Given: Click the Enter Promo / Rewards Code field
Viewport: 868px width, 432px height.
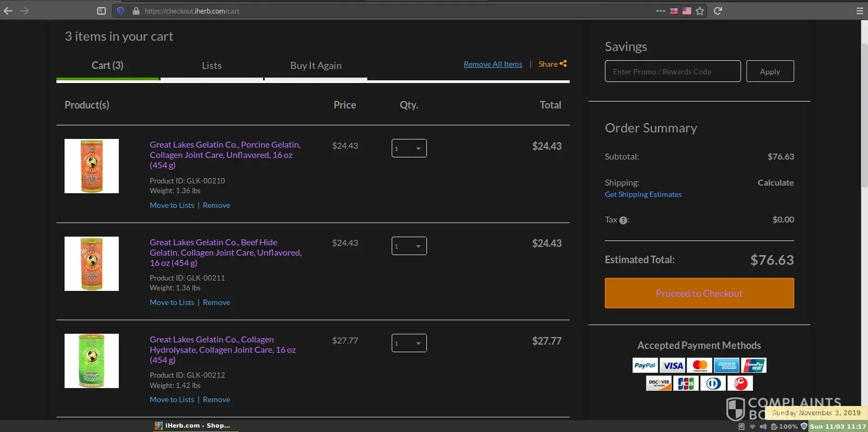Looking at the screenshot, I should (673, 71).
